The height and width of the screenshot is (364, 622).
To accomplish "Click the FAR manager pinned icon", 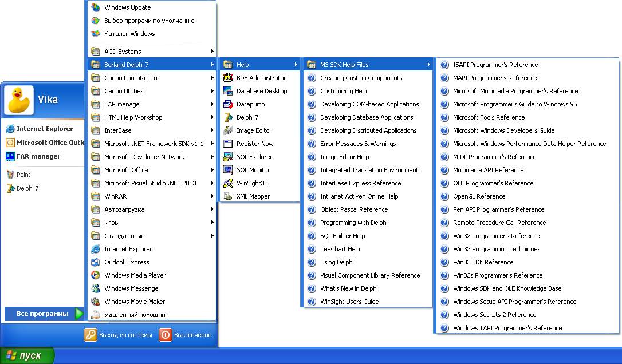I will [x=10, y=156].
